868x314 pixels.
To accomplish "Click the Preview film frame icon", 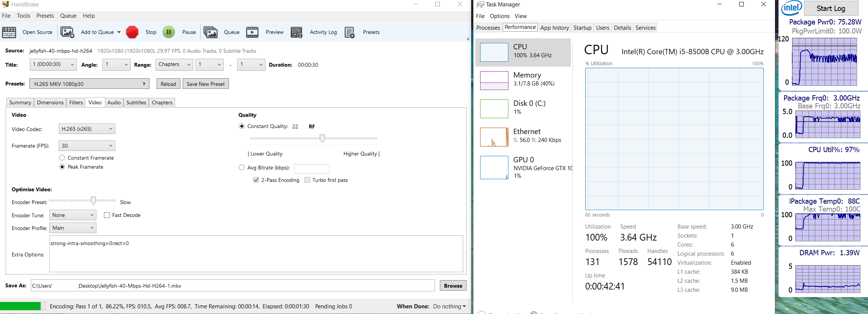I will pos(252,32).
